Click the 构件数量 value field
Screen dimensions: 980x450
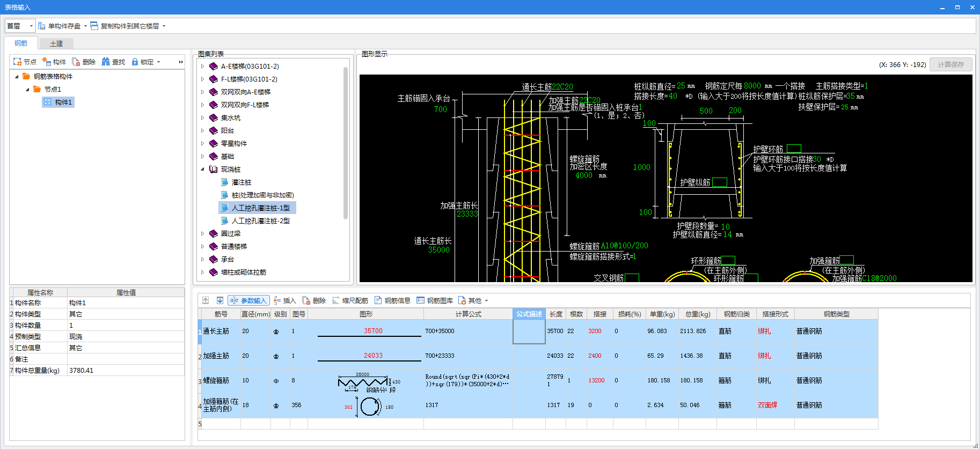click(126, 326)
